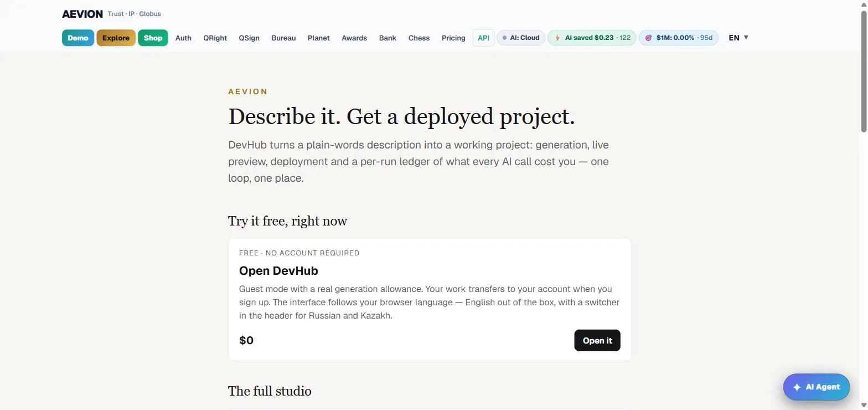
Task: Click the Open DevHub card title
Action: click(278, 271)
